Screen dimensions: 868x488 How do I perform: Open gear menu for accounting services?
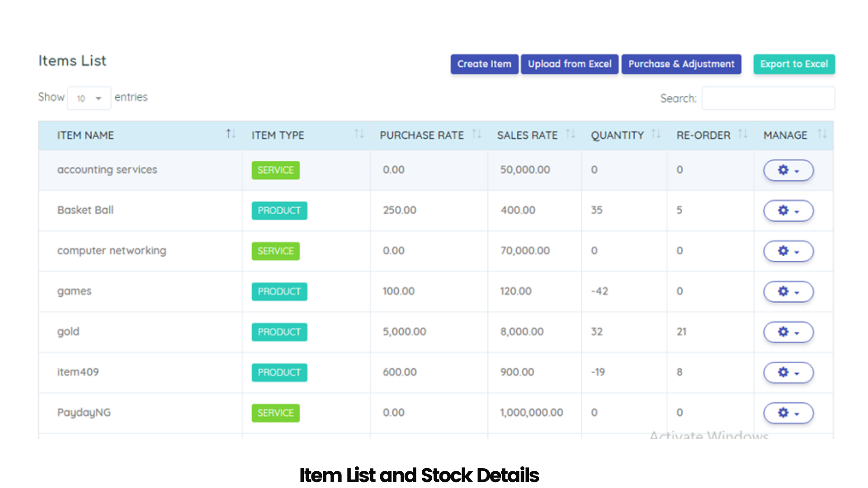[x=788, y=170]
